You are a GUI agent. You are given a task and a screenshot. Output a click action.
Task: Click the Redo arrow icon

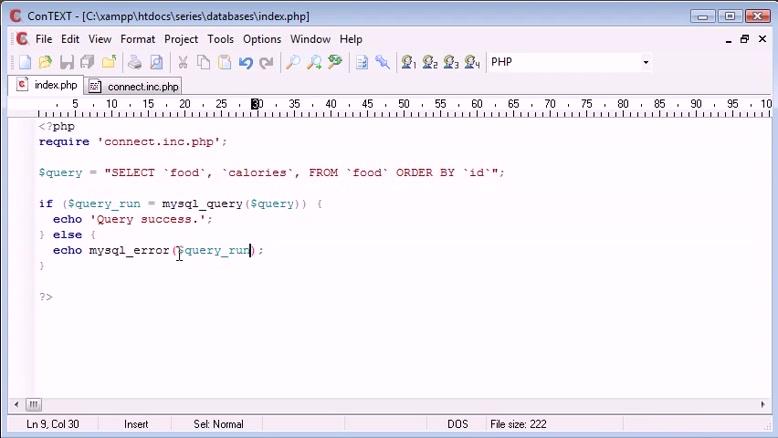[266, 63]
